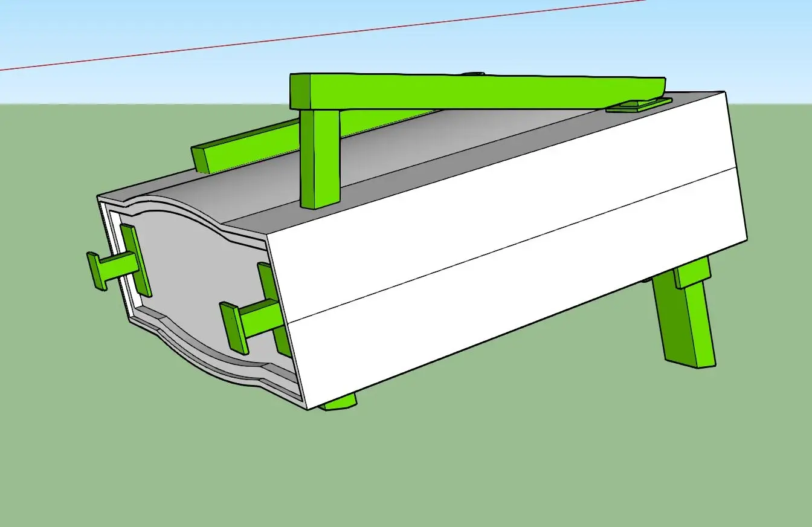Click the red axis line in the sky
Image resolution: width=812 pixels, height=527 pixels.
click(x=323, y=35)
